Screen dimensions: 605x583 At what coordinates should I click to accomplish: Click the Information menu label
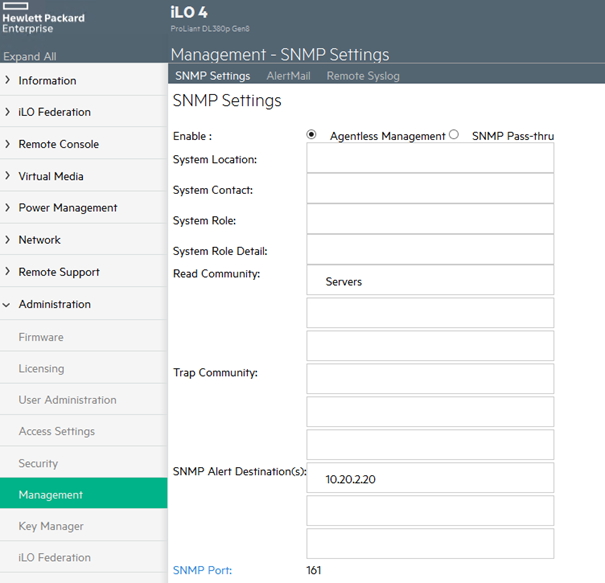coord(47,80)
